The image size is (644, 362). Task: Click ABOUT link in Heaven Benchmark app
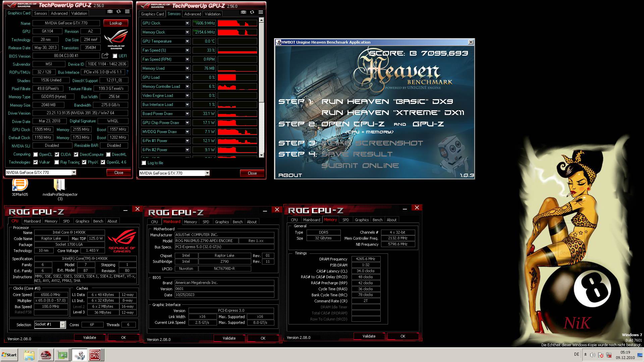[x=290, y=175]
